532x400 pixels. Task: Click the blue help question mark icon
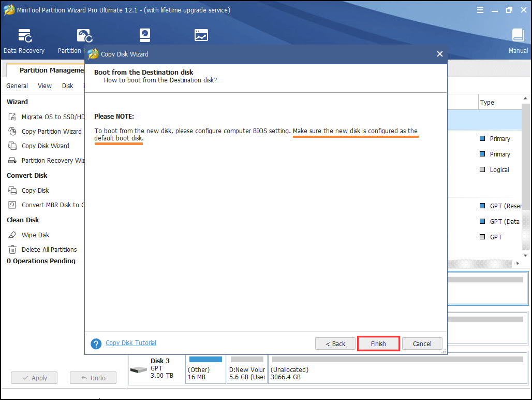pyautogui.click(x=96, y=344)
